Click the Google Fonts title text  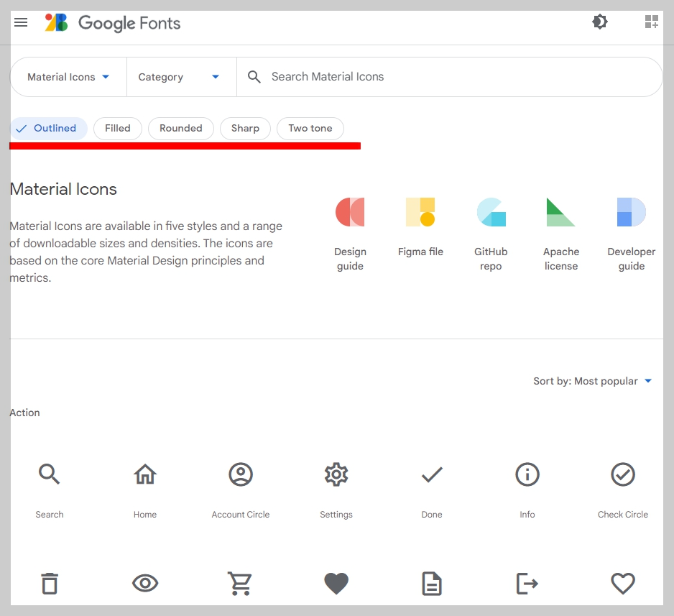[x=129, y=23]
